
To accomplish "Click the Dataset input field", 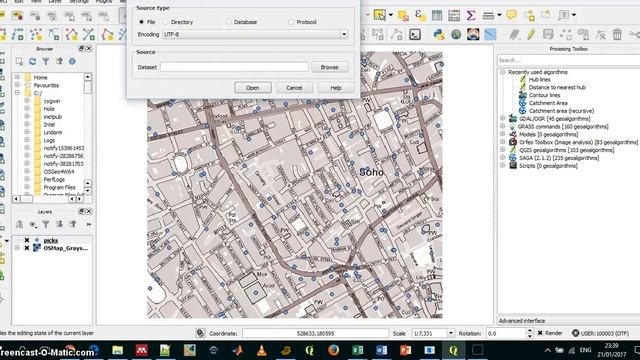I will click(234, 67).
